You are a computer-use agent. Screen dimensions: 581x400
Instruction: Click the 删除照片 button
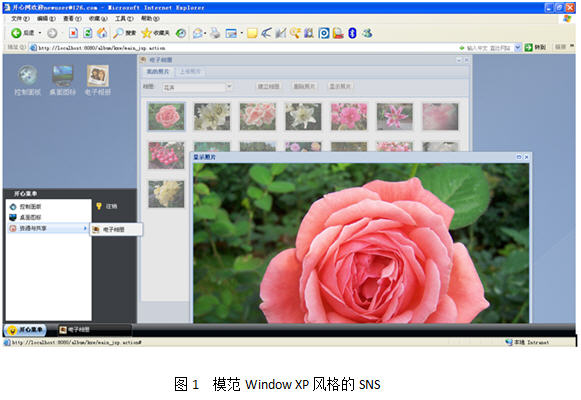304,86
